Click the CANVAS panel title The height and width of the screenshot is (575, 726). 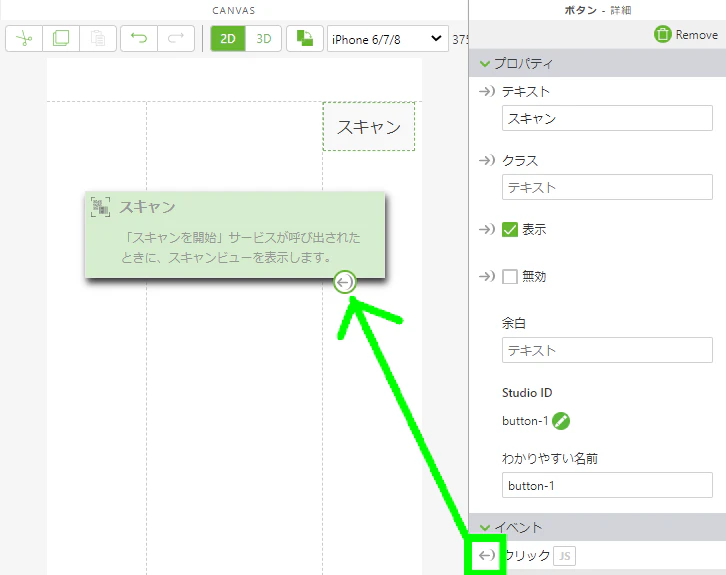pos(233,10)
